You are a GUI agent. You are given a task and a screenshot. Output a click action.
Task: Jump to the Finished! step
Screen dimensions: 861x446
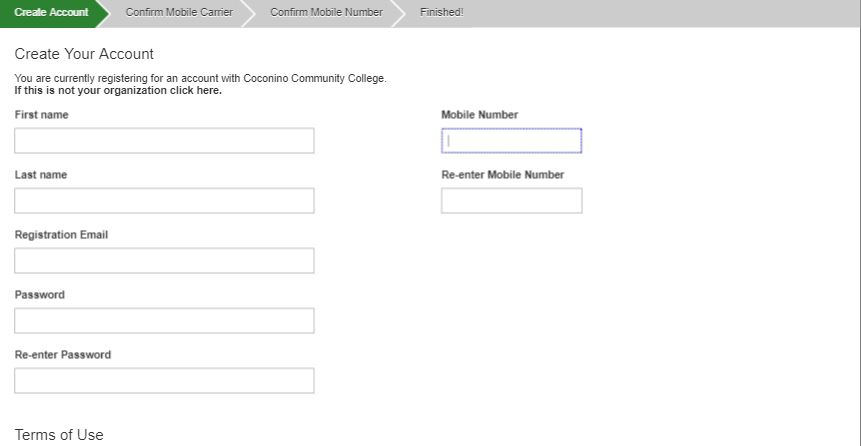[x=441, y=12]
